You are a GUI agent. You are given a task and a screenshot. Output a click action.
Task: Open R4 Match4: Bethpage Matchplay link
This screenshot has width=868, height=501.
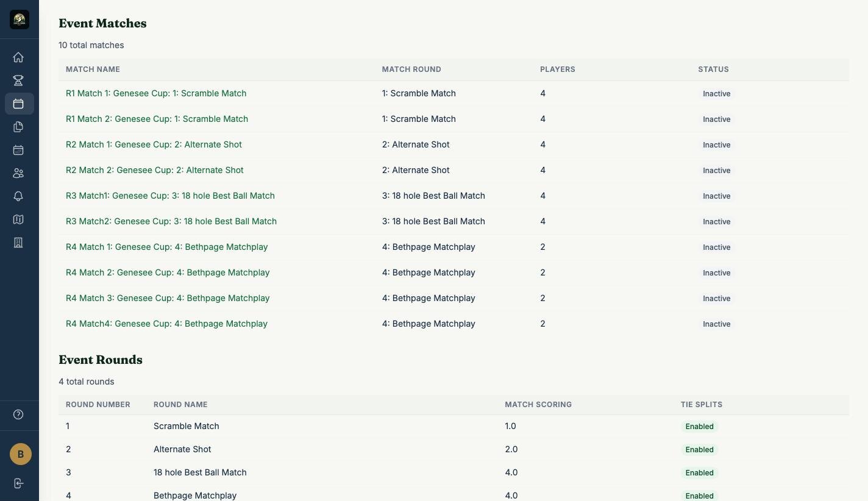click(x=166, y=324)
